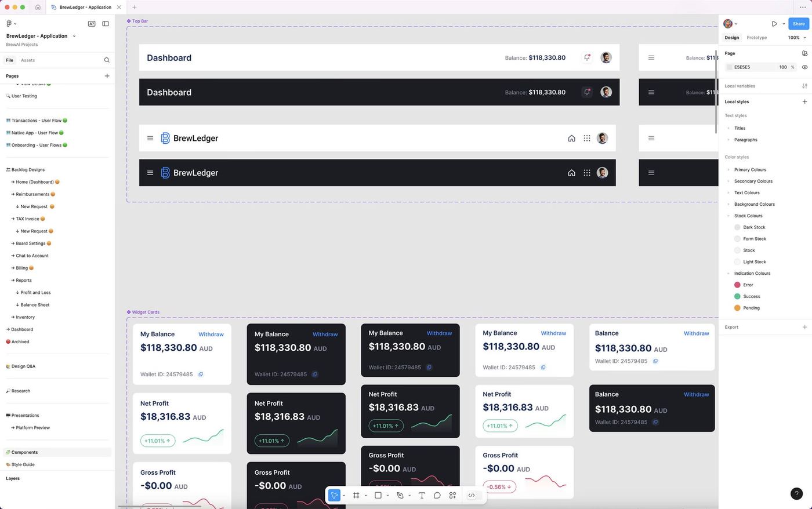Screen dimensions: 812x509
Task: Select the Comment tool
Action: 437,495
